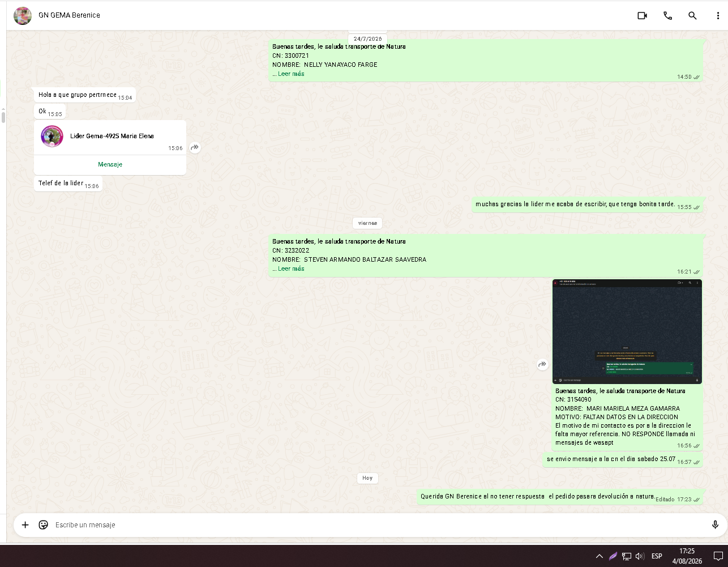The width and height of the screenshot is (728, 567).
Task: Expand Leer más on NELLY YANAYACO message
Action: click(x=291, y=74)
